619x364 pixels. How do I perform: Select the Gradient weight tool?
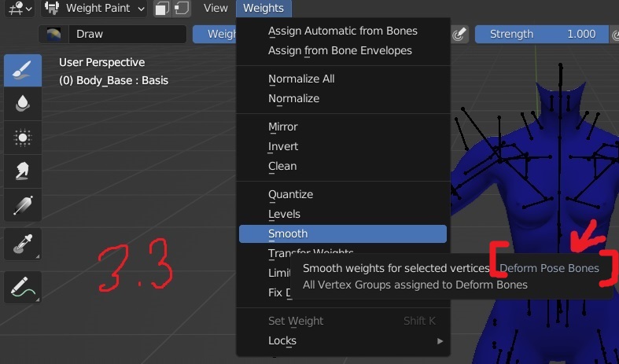click(23, 205)
